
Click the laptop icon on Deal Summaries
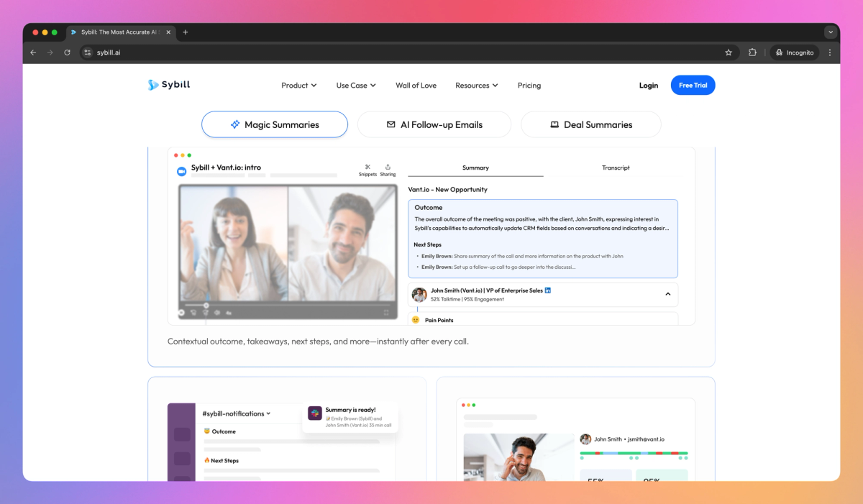[554, 124]
